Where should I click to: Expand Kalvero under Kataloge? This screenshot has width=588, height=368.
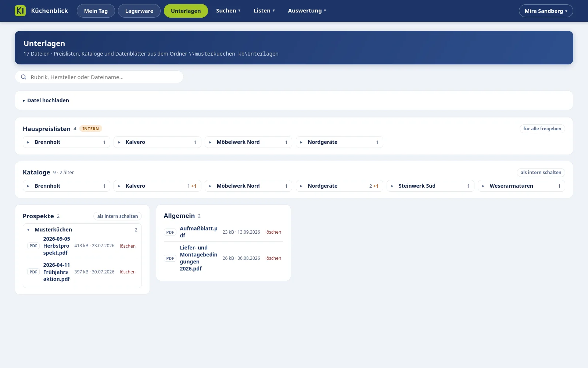[x=157, y=186]
